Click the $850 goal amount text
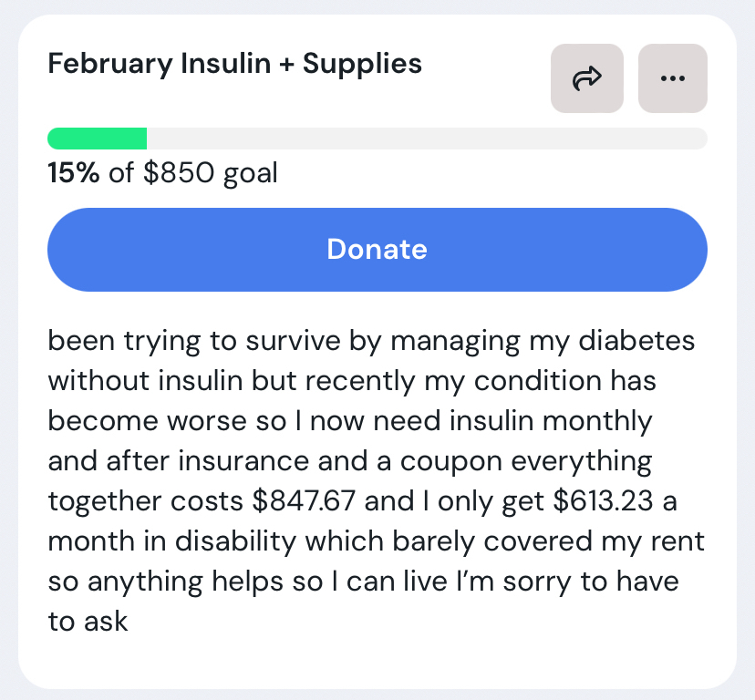The image size is (755, 700). (178, 172)
